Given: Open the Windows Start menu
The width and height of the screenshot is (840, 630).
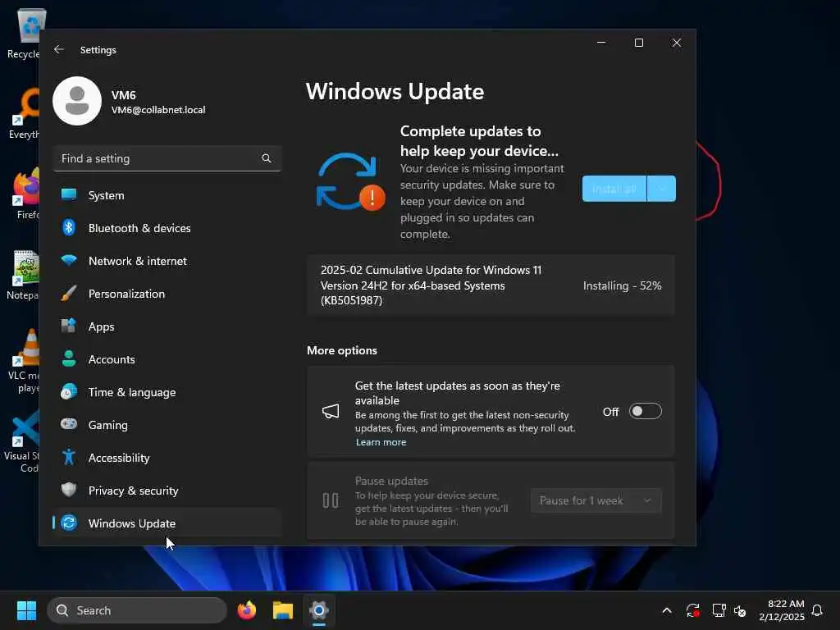Looking at the screenshot, I should [26, 610].
